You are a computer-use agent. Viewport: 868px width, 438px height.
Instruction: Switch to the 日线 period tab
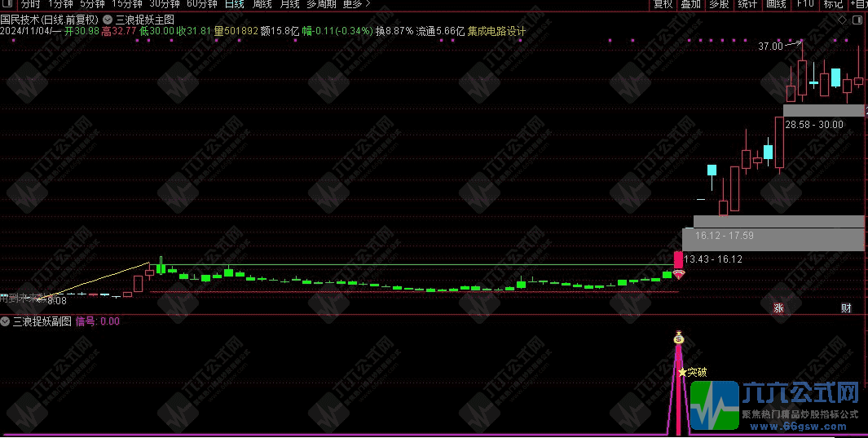234,4
